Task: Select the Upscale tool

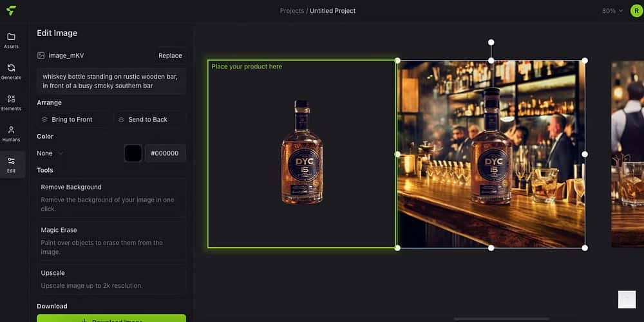Action: (x=111, y=279)
